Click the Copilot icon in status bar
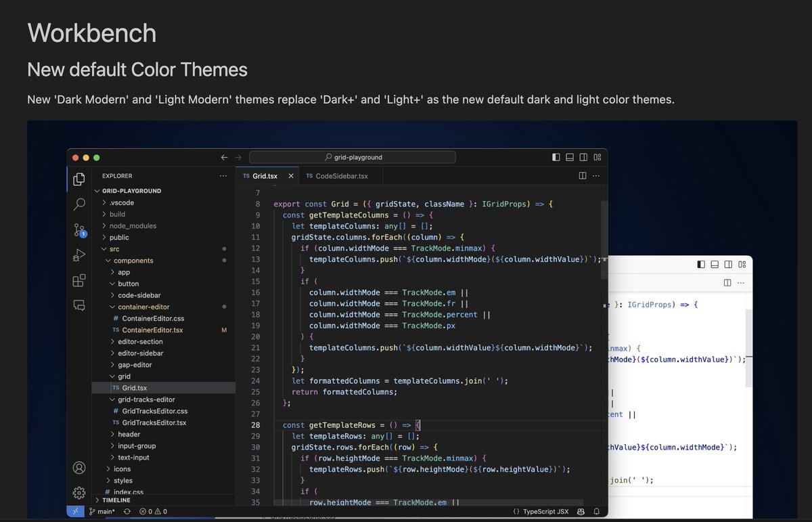The height and width of the screenshot is (522, 812). point(581,511)
